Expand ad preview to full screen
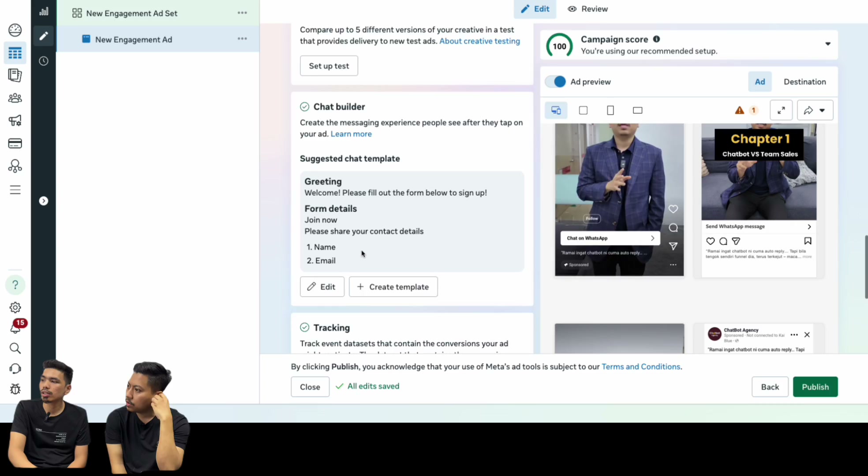 (781, 110)
